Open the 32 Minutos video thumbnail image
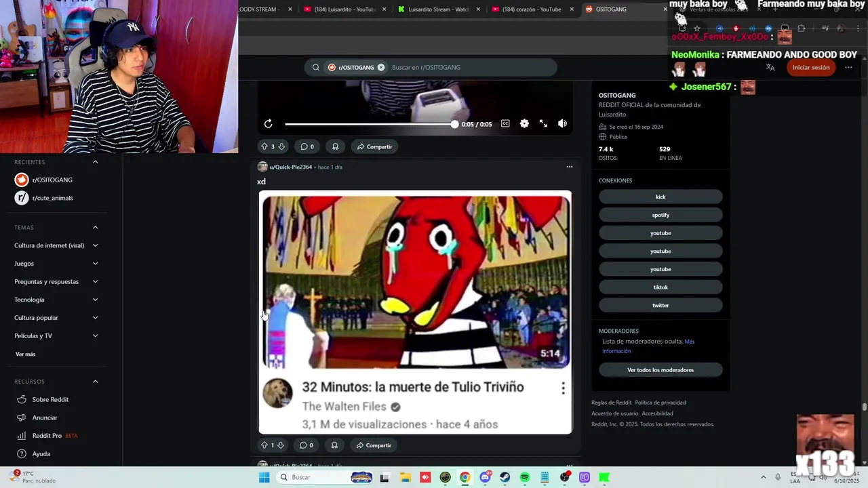This screenshot has height=488, width=868. pos(415,312)
